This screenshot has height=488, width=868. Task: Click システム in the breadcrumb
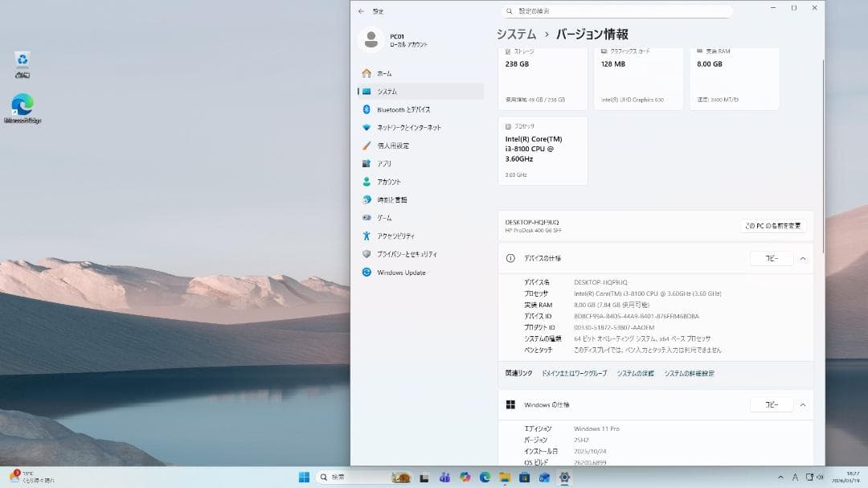[516, 35]
